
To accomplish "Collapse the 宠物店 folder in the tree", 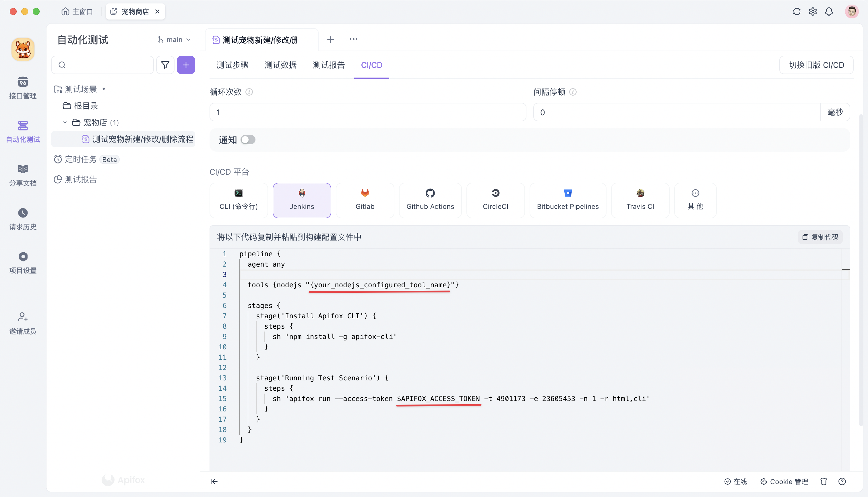I will click(65, 122).
